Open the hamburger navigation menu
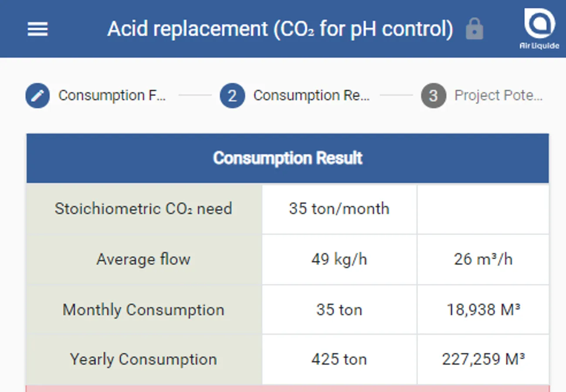Image resolution: width=566 pixels, height=392 pixels. click(37, 29)
